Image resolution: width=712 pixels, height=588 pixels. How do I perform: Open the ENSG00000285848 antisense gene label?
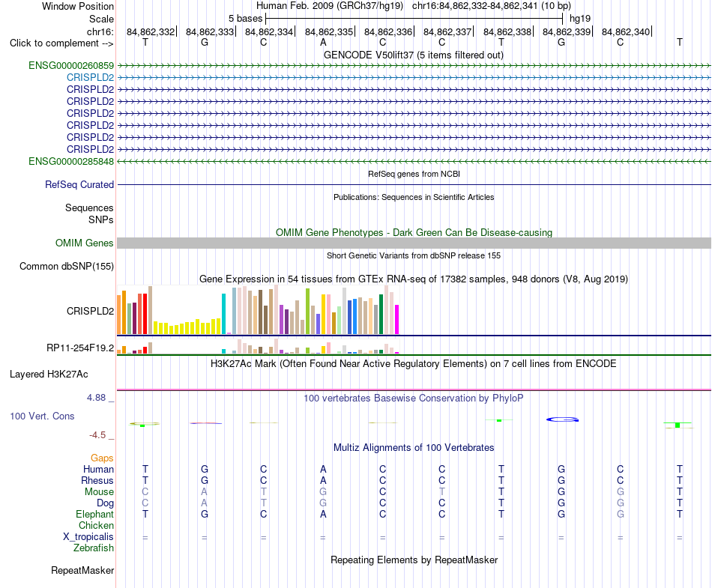(71, 162)
